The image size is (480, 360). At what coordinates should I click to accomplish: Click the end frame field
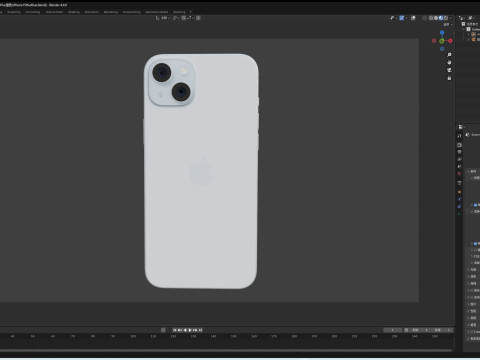coord(443,330)
